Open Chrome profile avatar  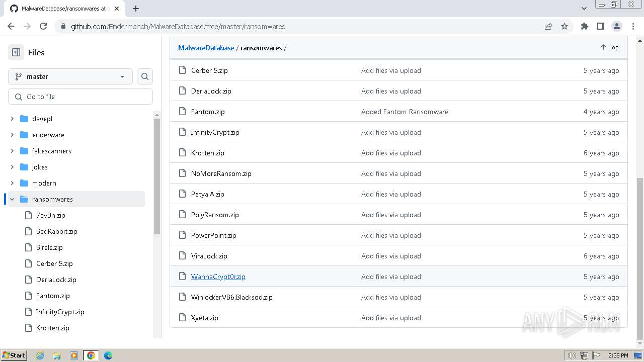(617, 26)
